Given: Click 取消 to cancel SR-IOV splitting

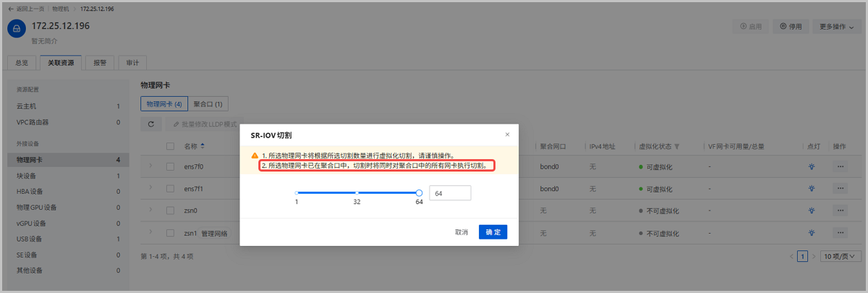Looking at the screenshot, I should [461, 232].
